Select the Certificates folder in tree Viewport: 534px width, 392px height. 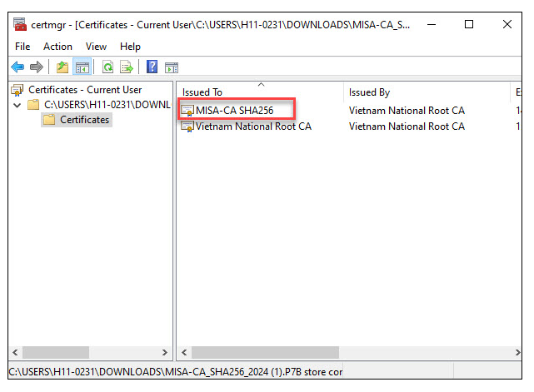click(x=84, y=120)
